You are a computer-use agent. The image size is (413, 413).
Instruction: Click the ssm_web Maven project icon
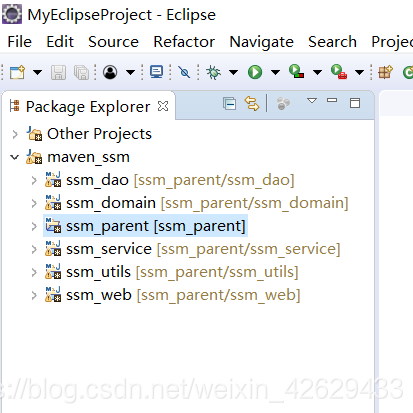click(x=53, y=295)
